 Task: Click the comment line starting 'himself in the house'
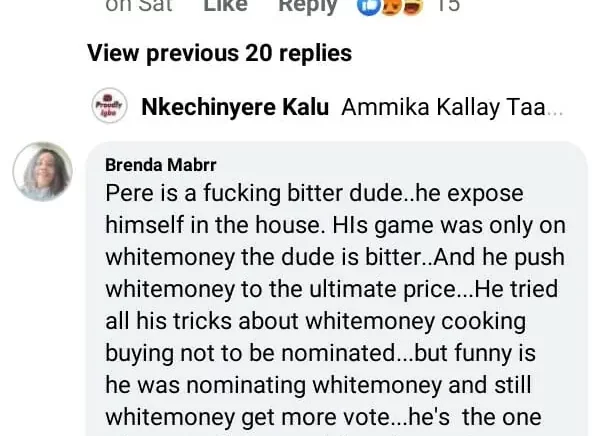tap(301, 225)
